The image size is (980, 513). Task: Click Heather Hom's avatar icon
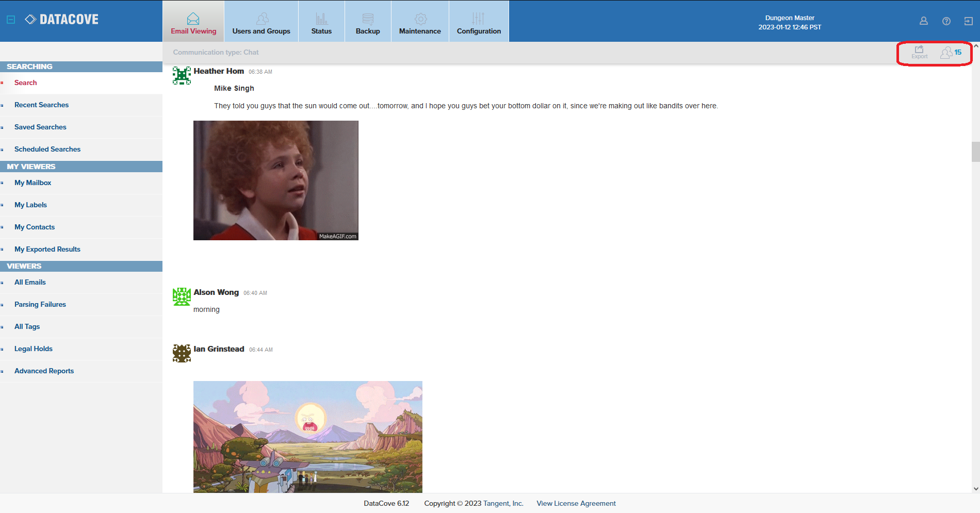click(182, 75)
